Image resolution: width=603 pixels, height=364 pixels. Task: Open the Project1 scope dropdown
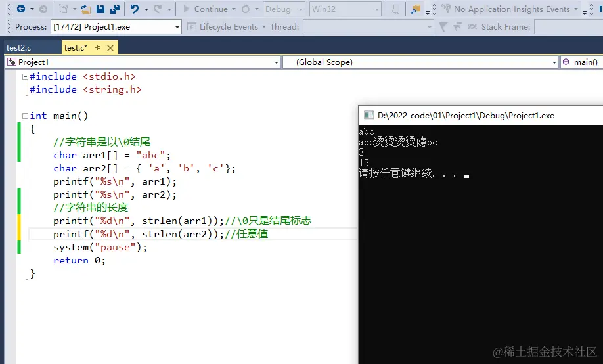tap(143, 62)
